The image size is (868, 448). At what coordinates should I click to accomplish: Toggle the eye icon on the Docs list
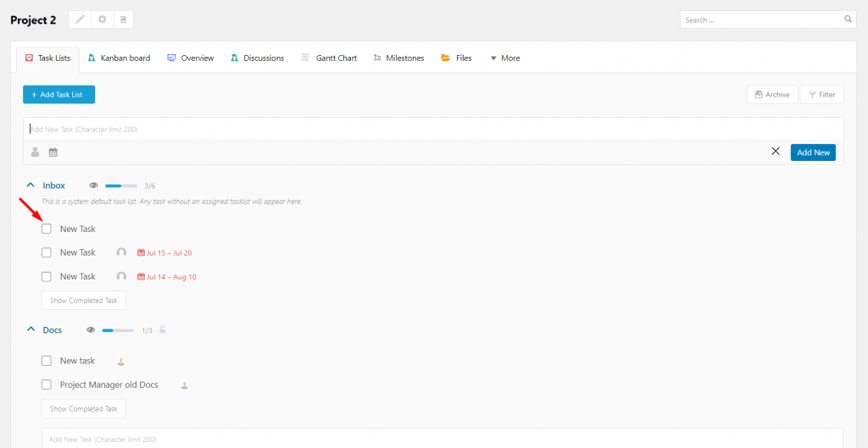(91, 330)
